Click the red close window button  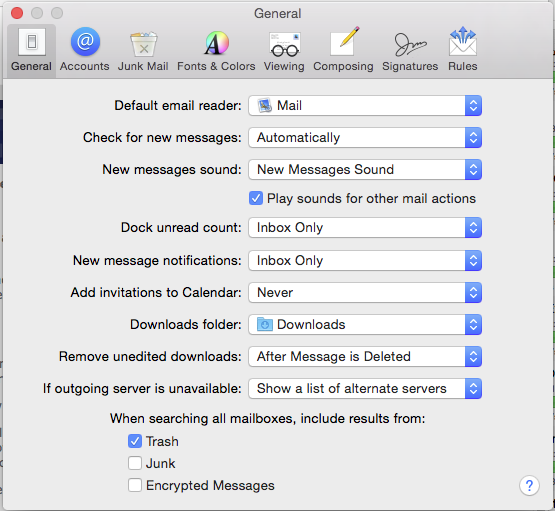coord(17,13)
